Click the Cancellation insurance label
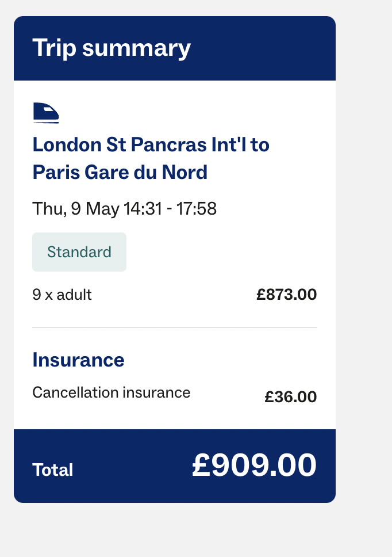Image resolution: width=392 pixels, height=557 pixels. (112, 392)
